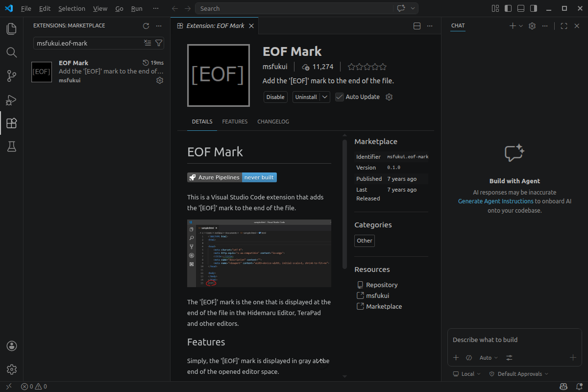
Task: Select the DETAILS tab
Action: (x=202, y=122)
